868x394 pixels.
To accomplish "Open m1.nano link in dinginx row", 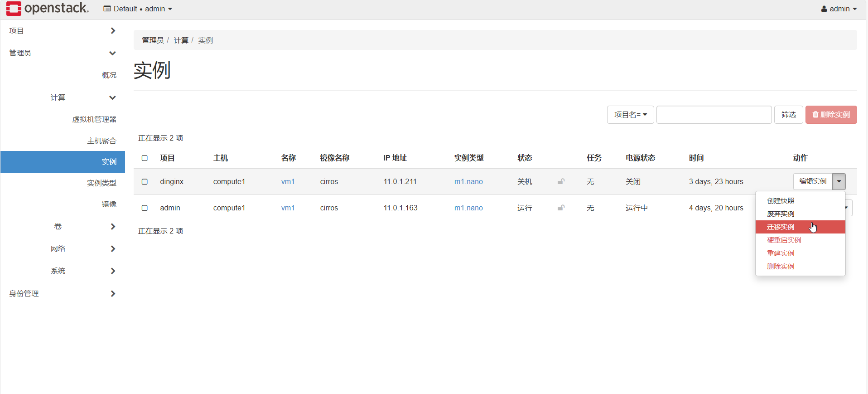I will click(x=468, y=181).
